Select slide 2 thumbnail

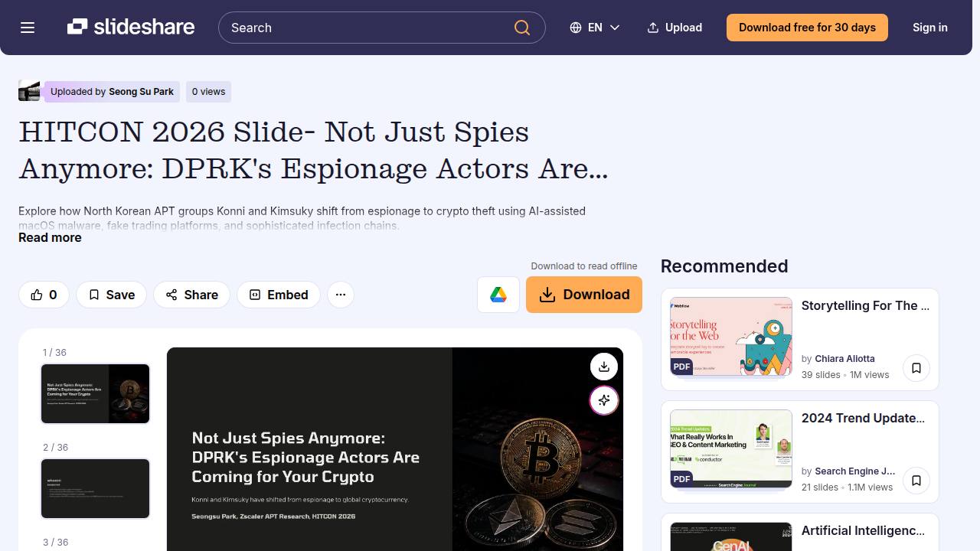96,488
